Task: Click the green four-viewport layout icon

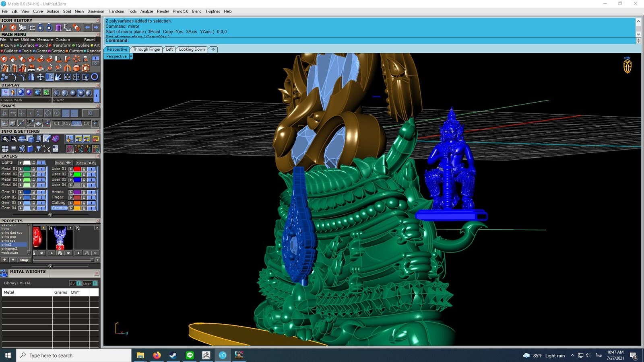Action: [46, 93]
